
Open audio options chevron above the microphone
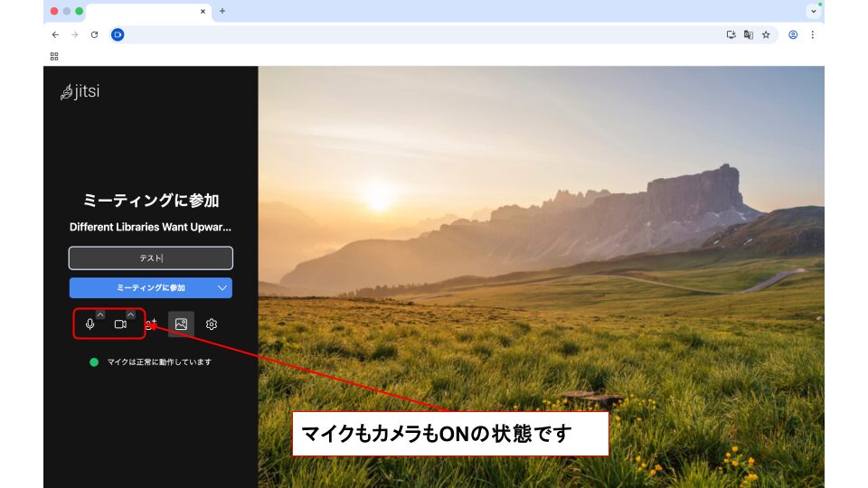point(100,314)
